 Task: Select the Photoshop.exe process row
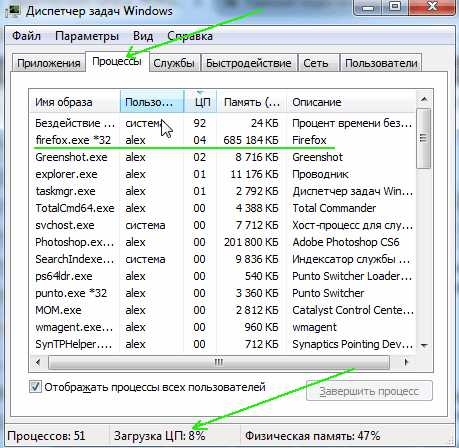(223, 242)
